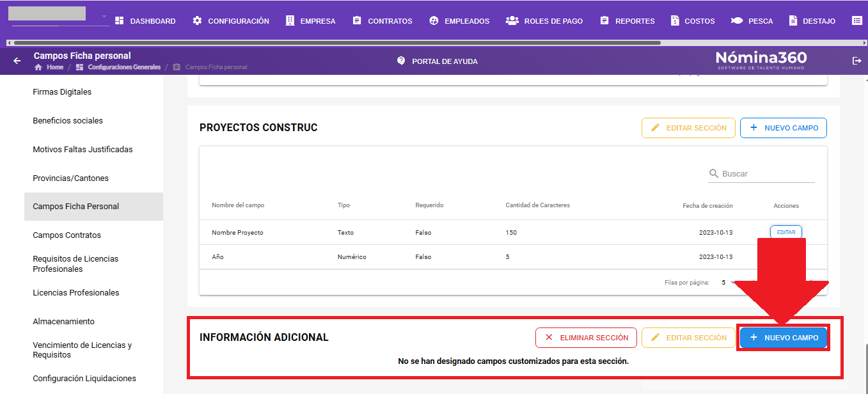This screenshot has width=868, height=394.
Task: Open the Portal de Ayuda link
Action: pos(445,61)
